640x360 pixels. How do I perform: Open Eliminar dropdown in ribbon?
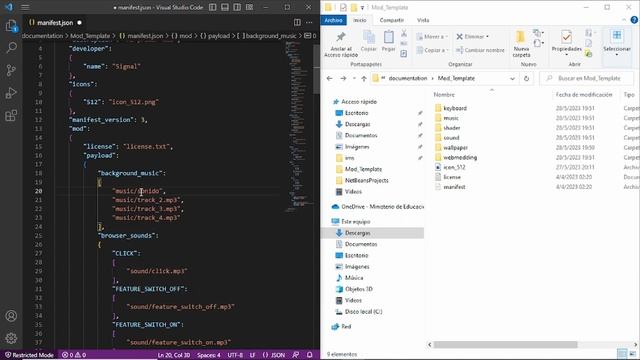tap(472, 36)
